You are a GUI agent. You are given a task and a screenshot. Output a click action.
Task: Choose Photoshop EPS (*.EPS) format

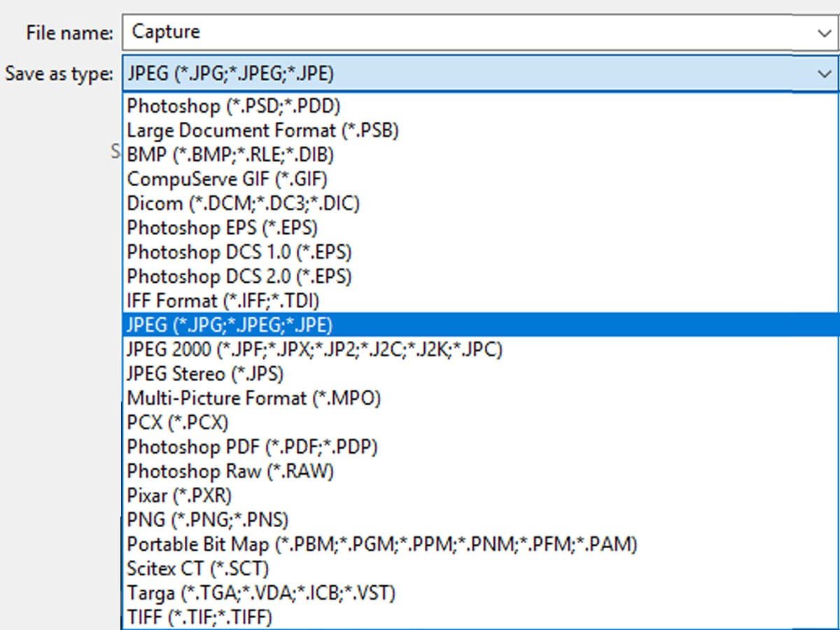coord(479,227)
